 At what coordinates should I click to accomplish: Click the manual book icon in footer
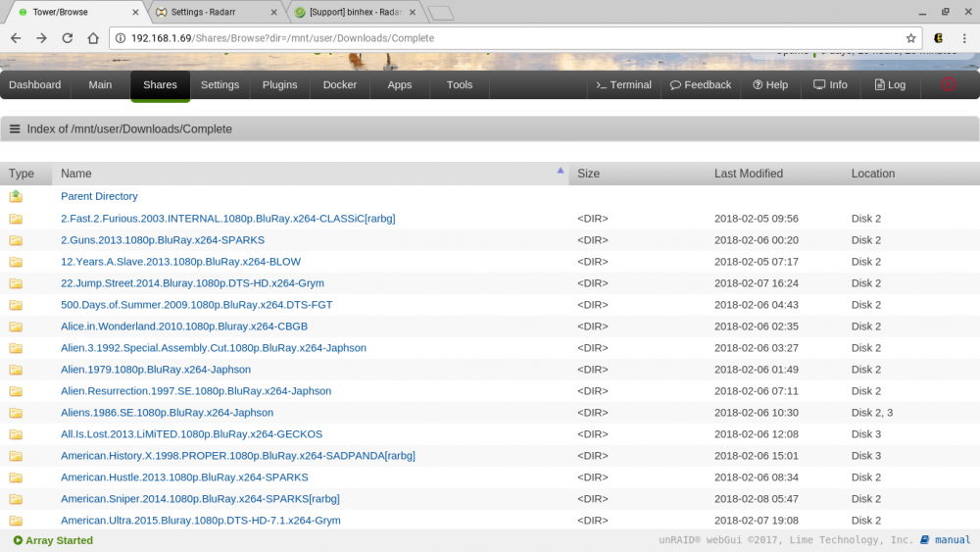click(x=924, y=539)
